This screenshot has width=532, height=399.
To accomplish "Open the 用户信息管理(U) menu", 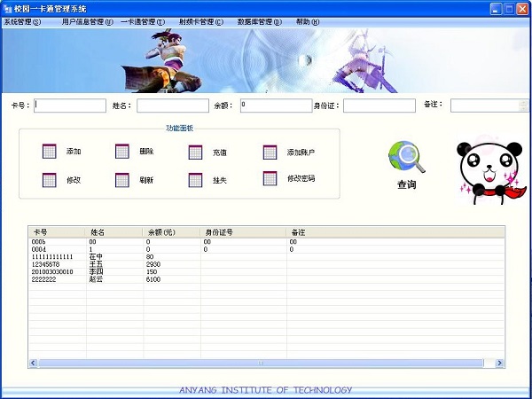I will 87,22.
